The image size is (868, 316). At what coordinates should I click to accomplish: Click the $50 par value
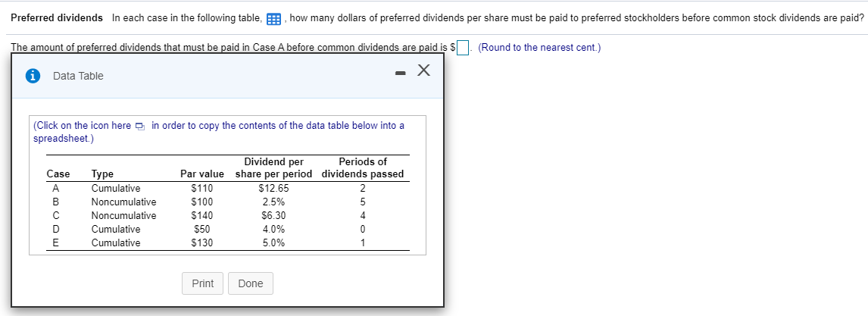click(x=202, y=229)
